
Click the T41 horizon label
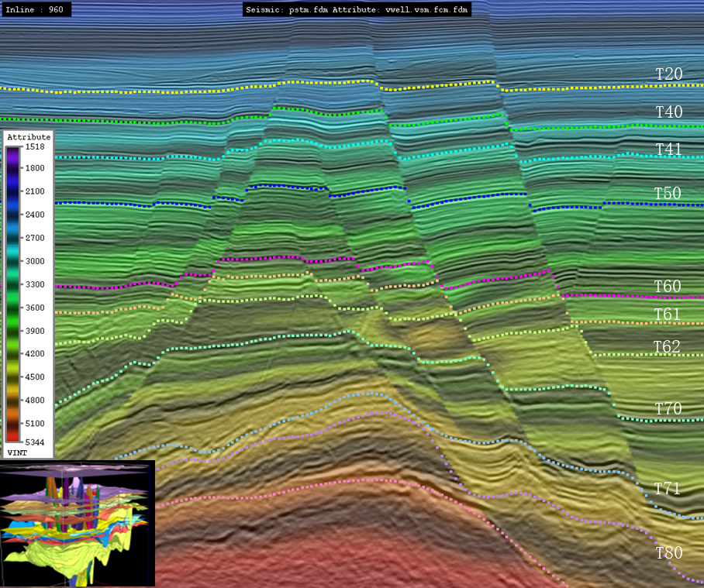click(x=668, y=149)
